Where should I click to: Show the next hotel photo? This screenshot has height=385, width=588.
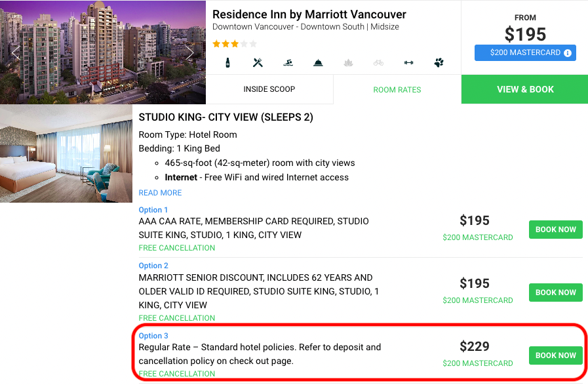tap(190, 53)
